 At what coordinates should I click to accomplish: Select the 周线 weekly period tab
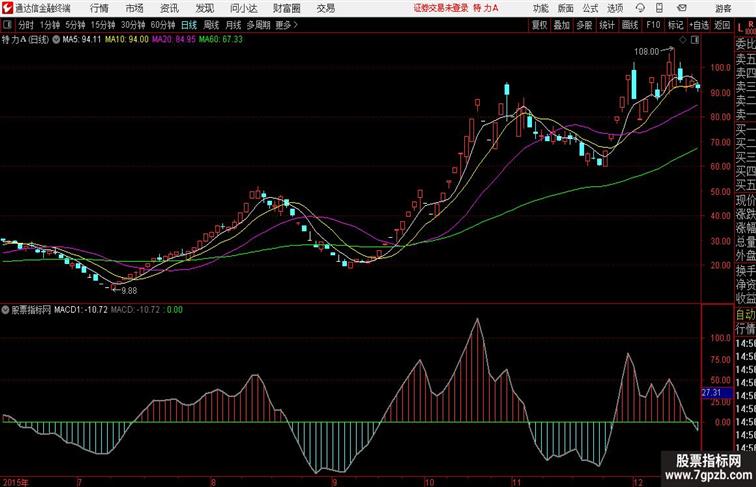pyautogui.click(x=211, y=25)
